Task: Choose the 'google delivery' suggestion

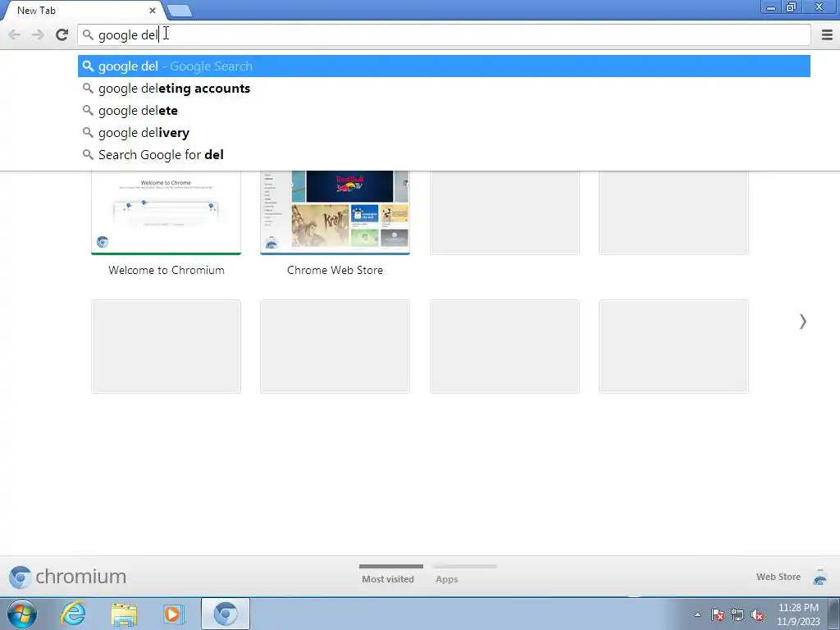Action: (444, 132)
